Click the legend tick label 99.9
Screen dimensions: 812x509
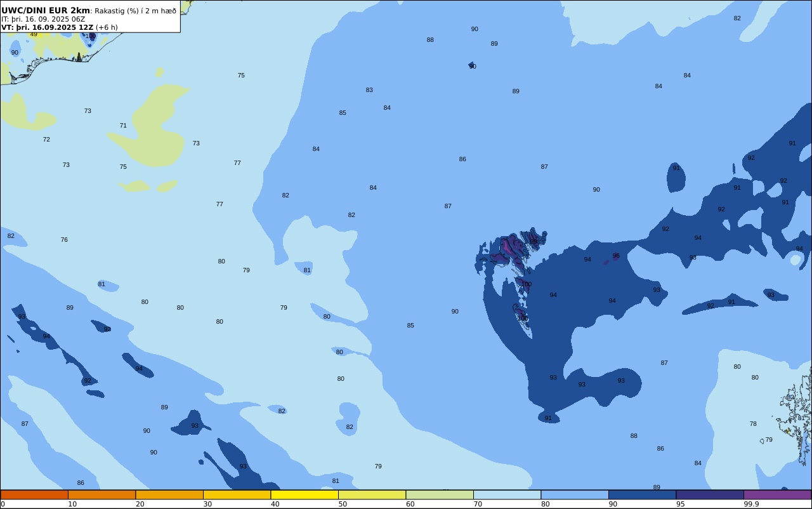(x=751, y=504)
